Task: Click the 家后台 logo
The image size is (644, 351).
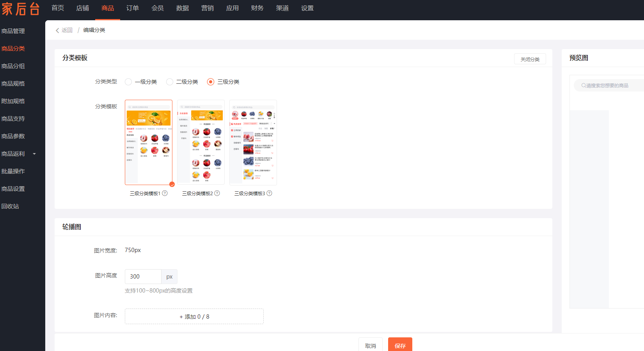Action: 21,9
